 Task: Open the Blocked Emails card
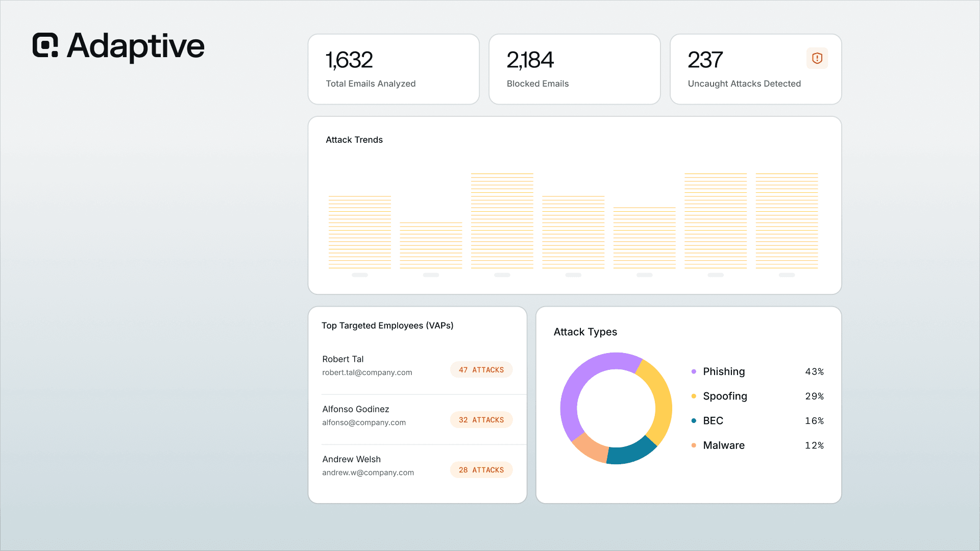(575, 69)
